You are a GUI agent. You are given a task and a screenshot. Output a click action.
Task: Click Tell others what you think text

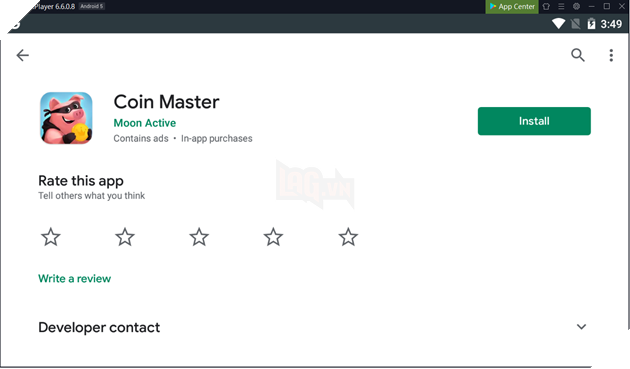point(92,196)
